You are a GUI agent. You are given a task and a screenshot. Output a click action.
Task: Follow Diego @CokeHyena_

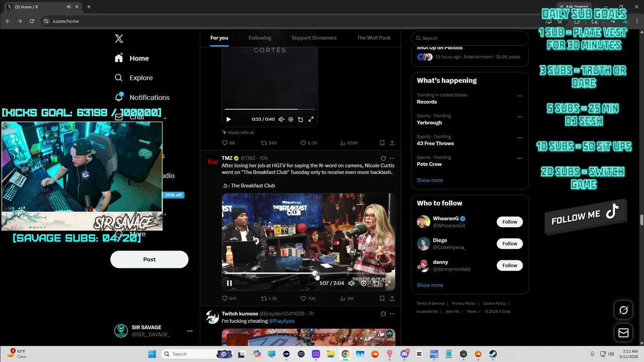point(510,243)
